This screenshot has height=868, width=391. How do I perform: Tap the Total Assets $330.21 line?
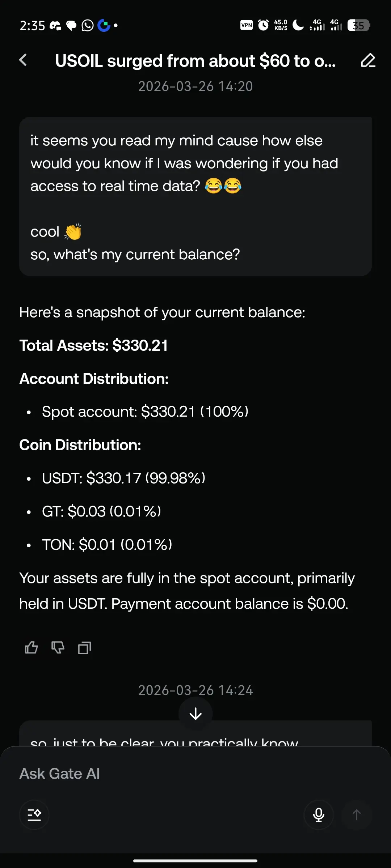(94, 345)
